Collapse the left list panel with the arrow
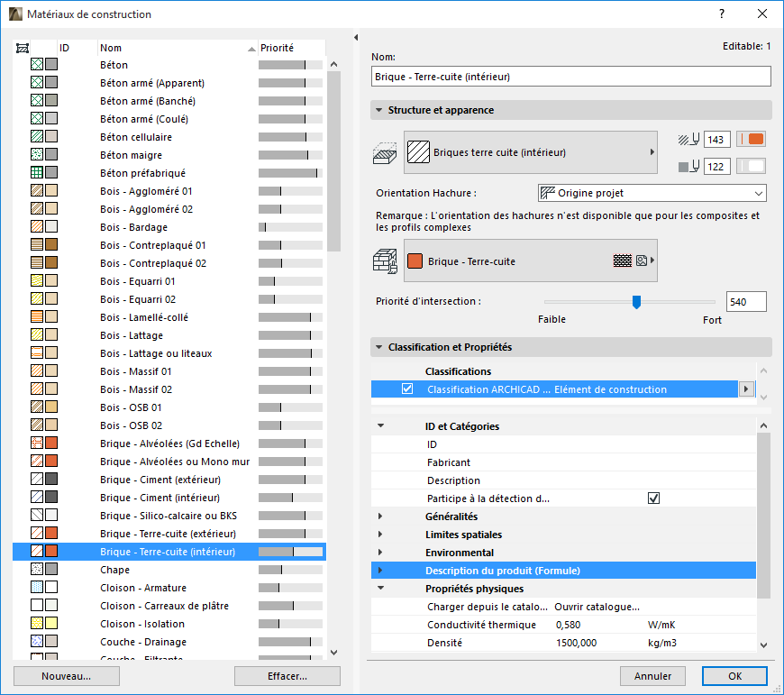The image size is (784, 695). point(356,38)
